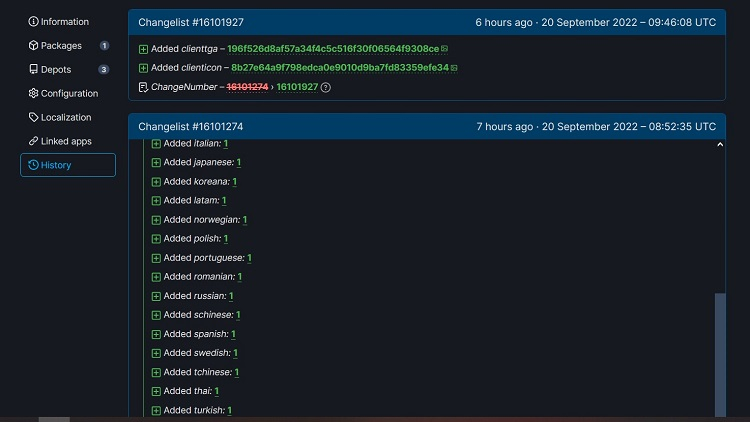Click the Depots icon in sidebar
The image size is (750, 422).
(x=33, y=69)
